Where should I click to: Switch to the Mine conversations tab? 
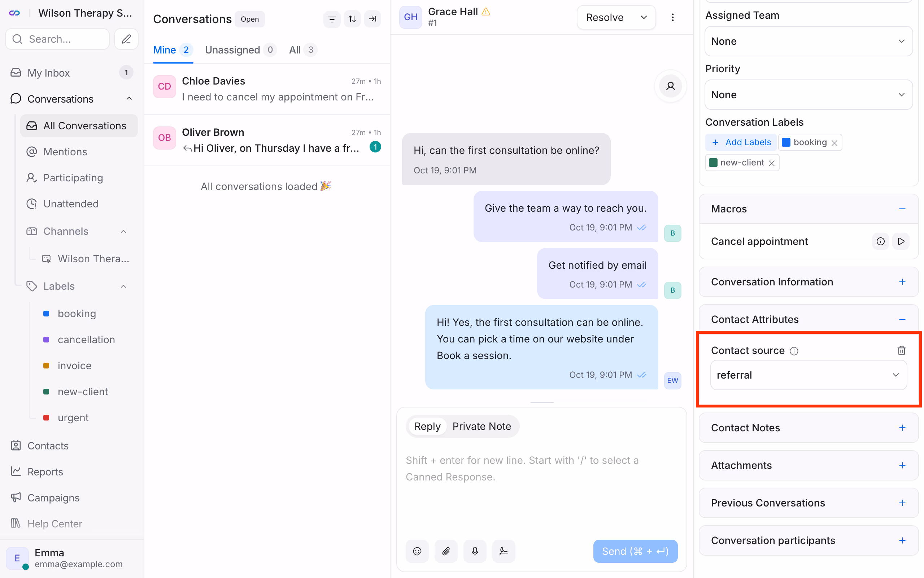173,50
